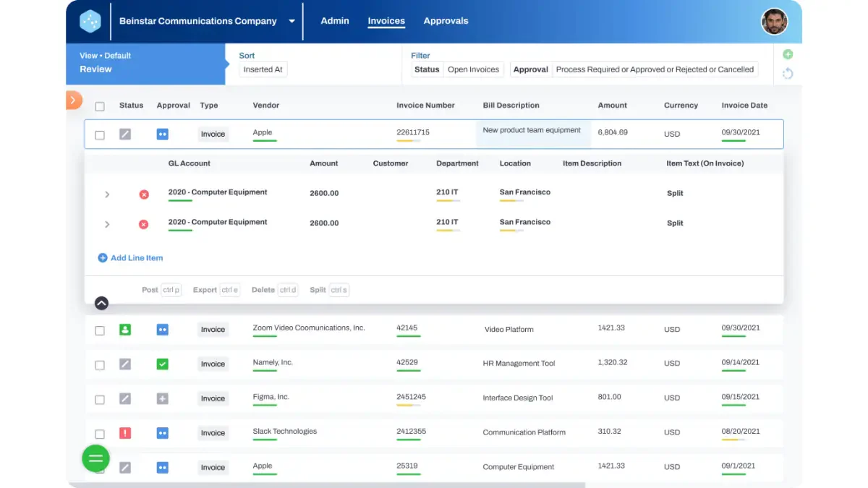This screenshot has height=488, width=868.
Task: Click the green hamburger menu button
Action: 95,458
